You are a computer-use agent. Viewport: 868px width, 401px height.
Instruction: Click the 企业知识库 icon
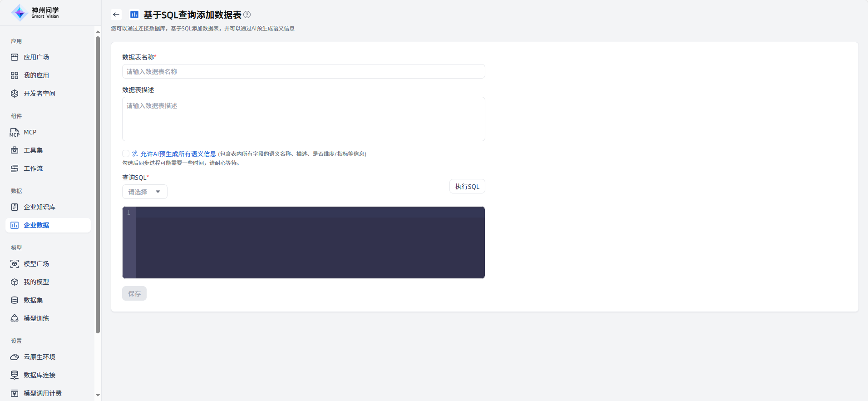click(15, 207)
